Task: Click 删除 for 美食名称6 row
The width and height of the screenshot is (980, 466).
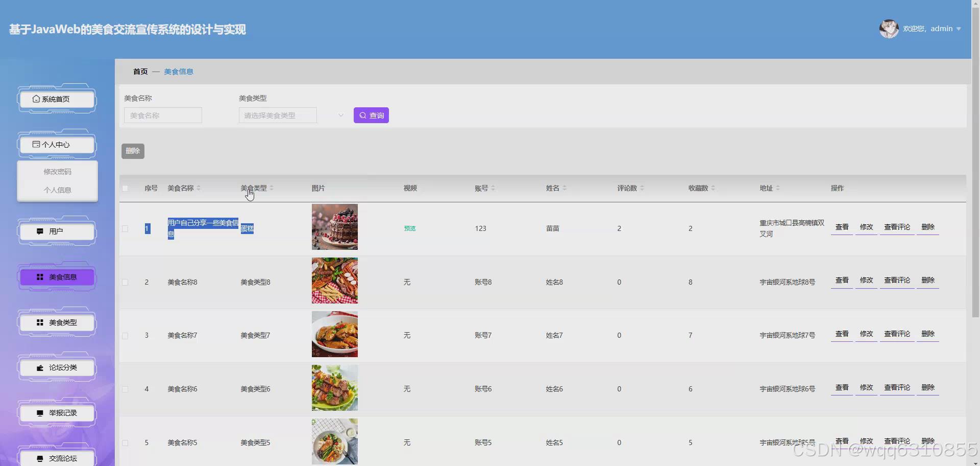Action: [x=928, y=387]
